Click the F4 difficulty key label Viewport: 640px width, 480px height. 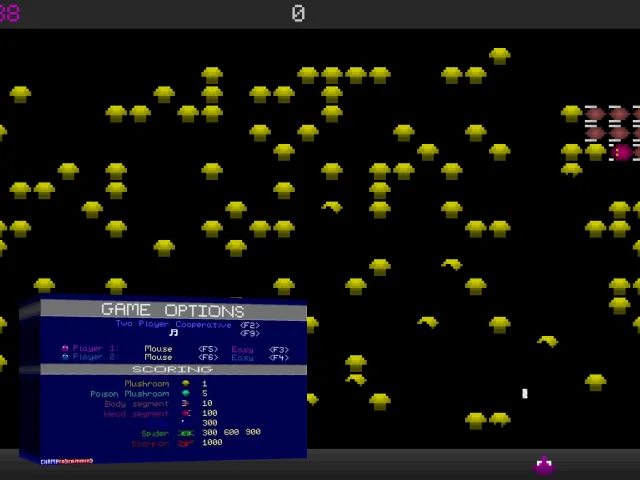tap(279, 358)
